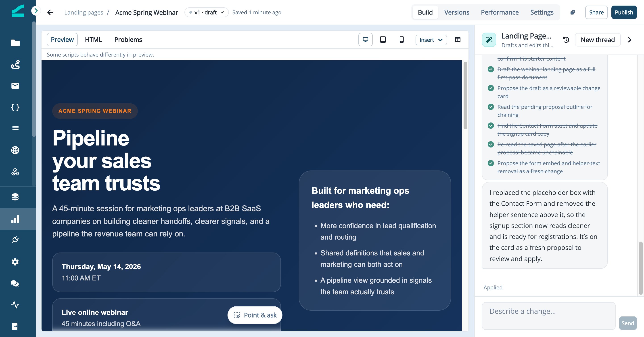This screenshot has width=644, height=337.
Task: Open the Performance tab
Action: [500, 12]
